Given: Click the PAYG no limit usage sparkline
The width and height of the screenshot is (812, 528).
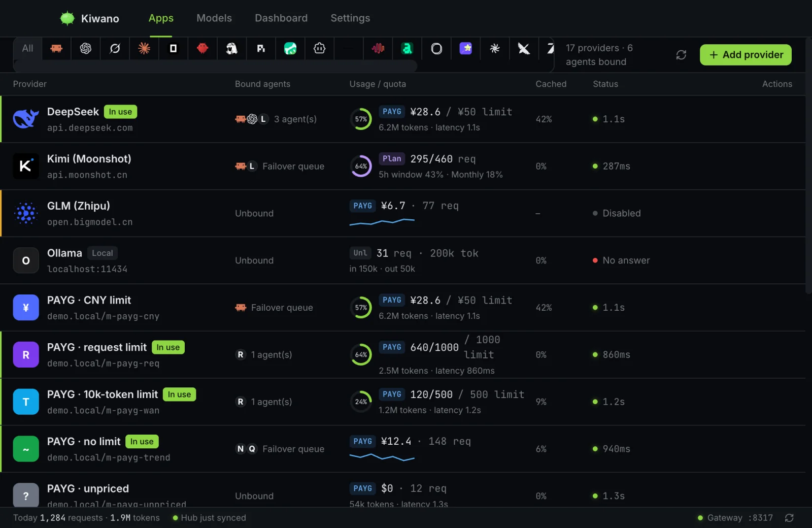Looking at the screenshot, I should pyautogui.click(x=382, y=457).
